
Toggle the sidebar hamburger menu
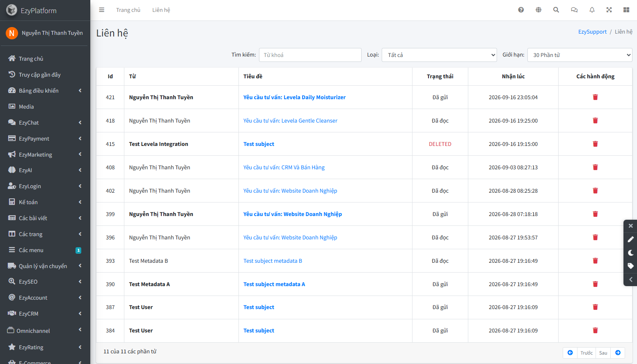(x=102, y=10)
